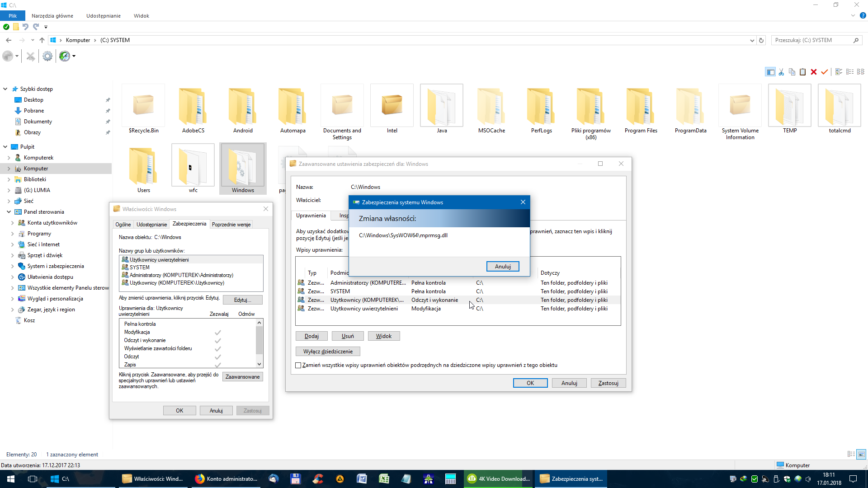Screen dimensions: 868x488
Task: Switch to content view with thumbnails icon
Action: click(839, 72)
